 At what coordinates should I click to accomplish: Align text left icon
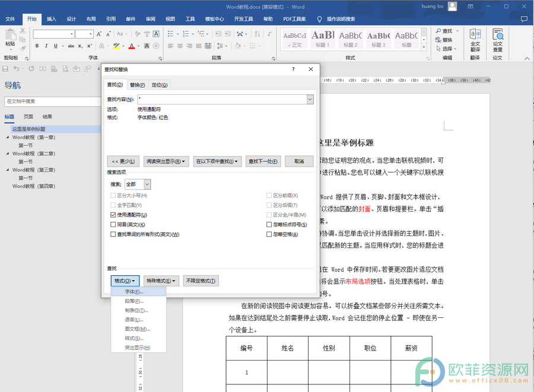(x=171, y=46)
